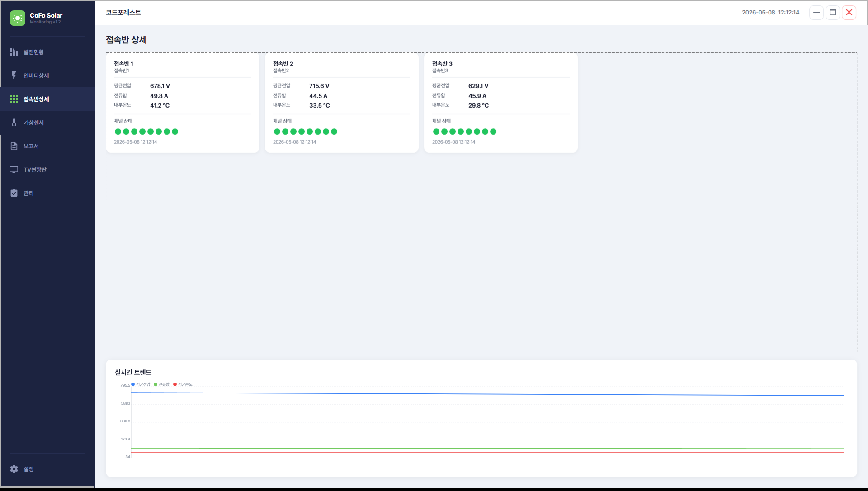Click the red 평균온도 trend line
868x491 pixels.
click(487, 452)
